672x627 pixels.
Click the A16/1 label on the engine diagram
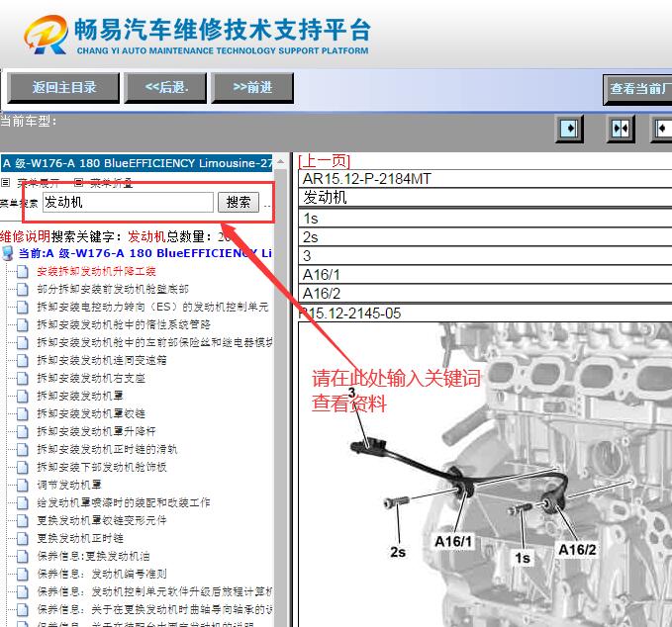453,542
